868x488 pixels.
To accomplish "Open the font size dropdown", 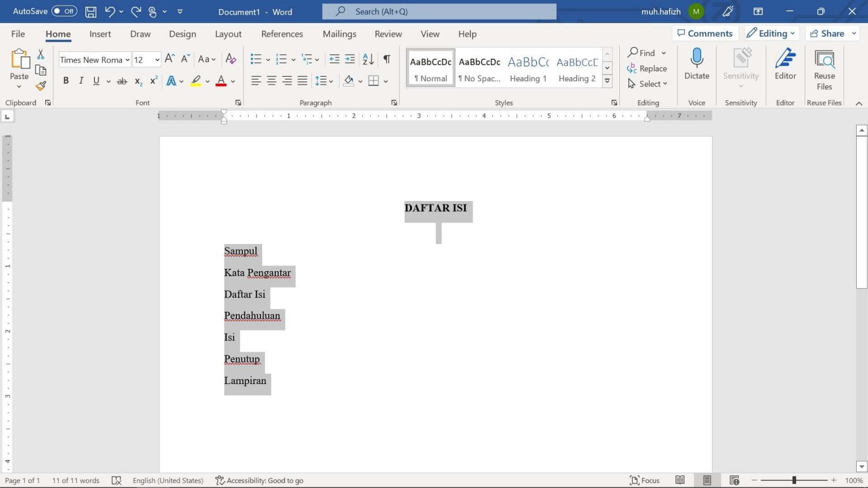I will pos(157,59).
